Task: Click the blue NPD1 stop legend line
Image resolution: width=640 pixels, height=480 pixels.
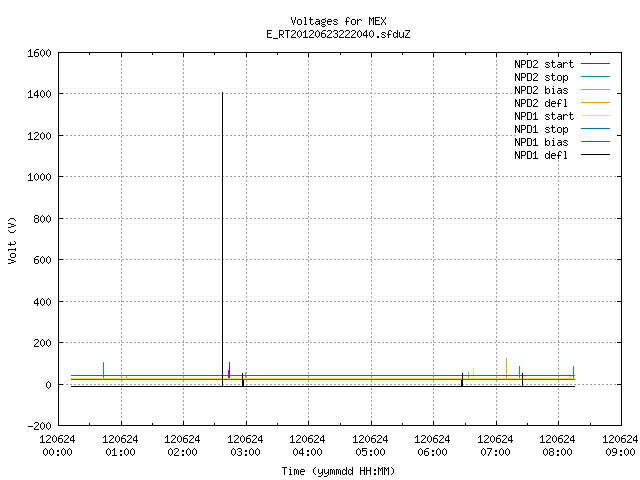Action: click(x=596, y=129)
